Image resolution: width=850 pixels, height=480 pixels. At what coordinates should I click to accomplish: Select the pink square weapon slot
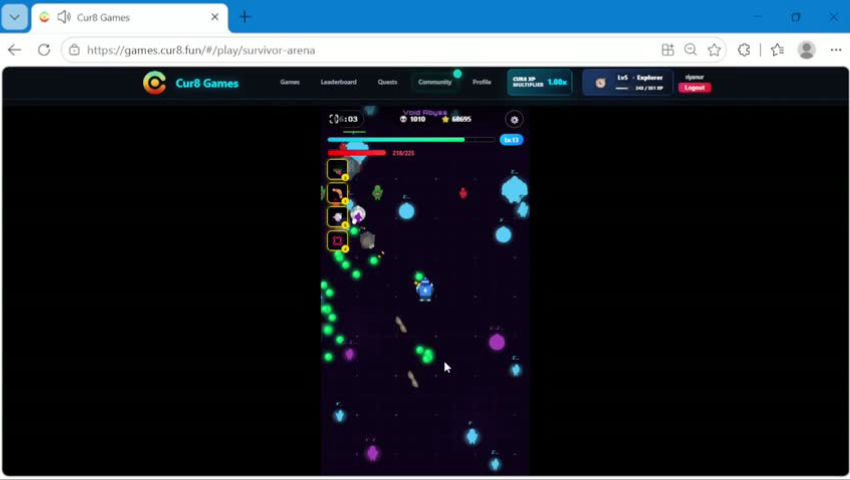(x=337, y=241)
